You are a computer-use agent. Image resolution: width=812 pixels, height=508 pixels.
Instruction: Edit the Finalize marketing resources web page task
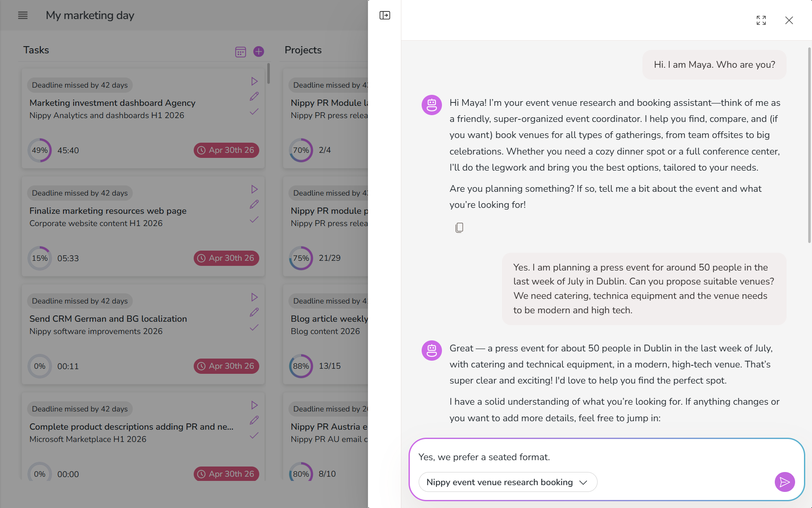254,204
